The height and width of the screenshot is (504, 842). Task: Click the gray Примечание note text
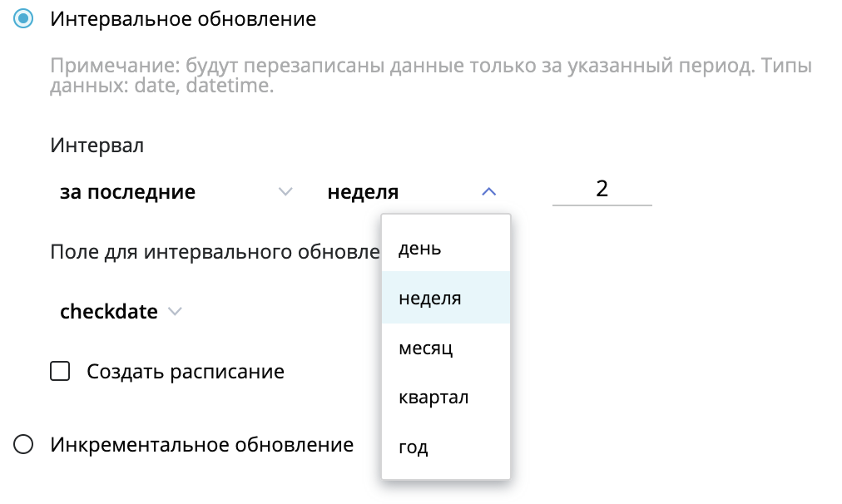(431, 75)
